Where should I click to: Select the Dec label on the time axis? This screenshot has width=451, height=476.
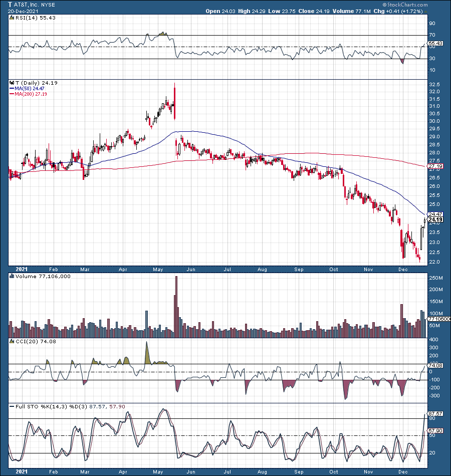click(404, 270)
